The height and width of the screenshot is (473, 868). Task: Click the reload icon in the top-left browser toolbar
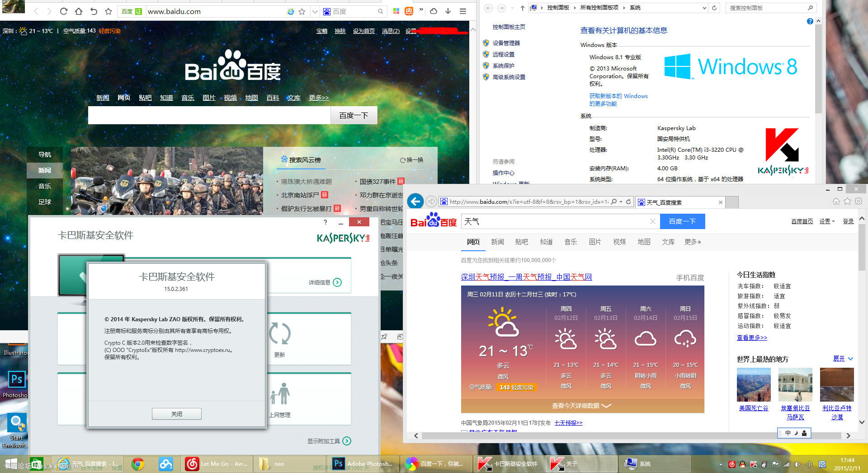[64, 11]
